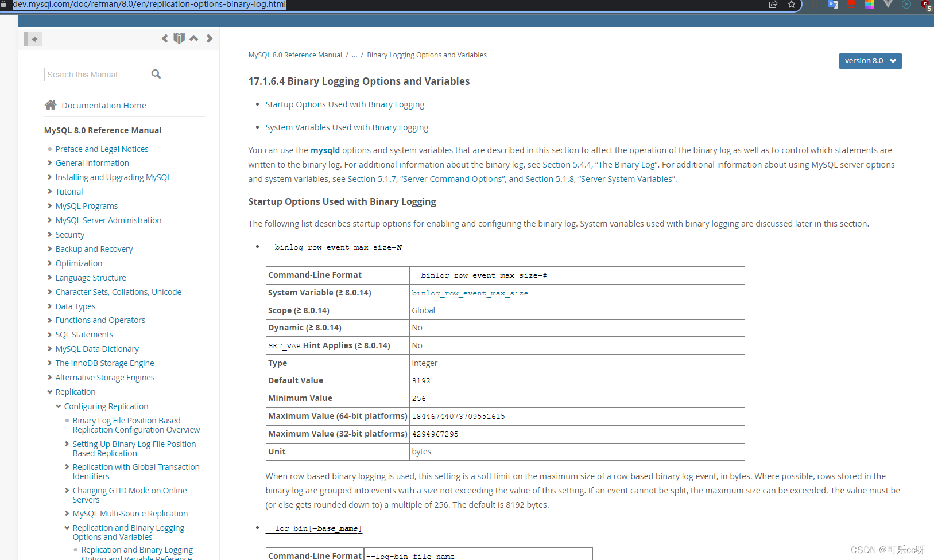Click the mysqld link in paragraph
934x560 pixels.
coord(325,150)
